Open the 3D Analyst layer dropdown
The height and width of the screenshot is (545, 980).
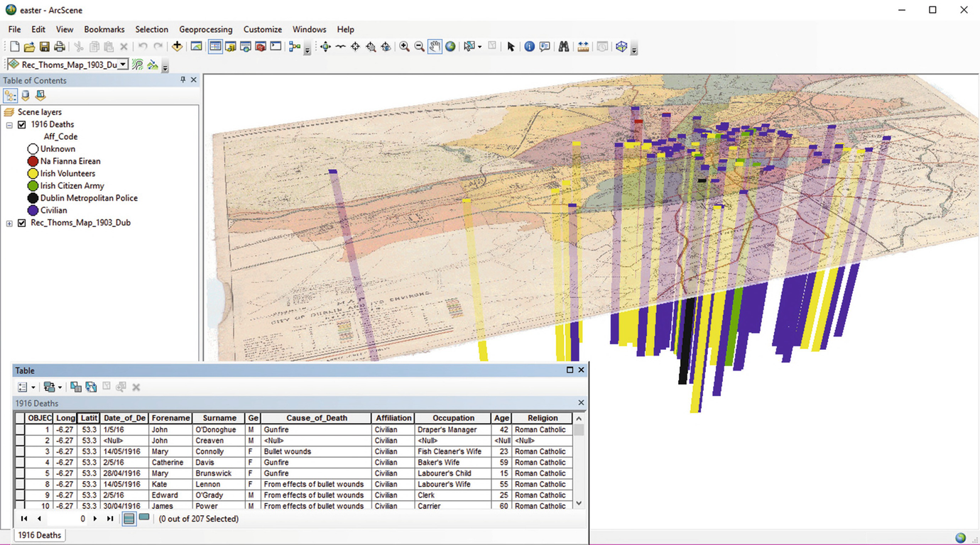[124, 65]
